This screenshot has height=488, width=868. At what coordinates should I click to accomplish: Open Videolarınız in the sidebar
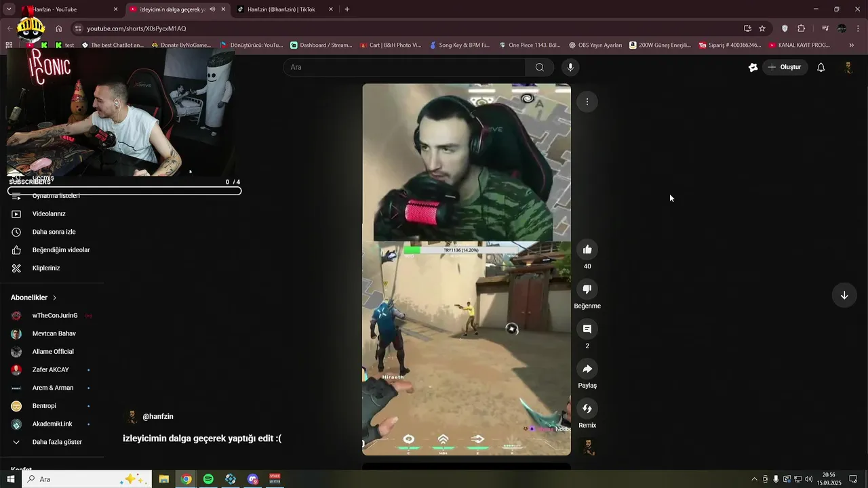(x=49, y=213)
